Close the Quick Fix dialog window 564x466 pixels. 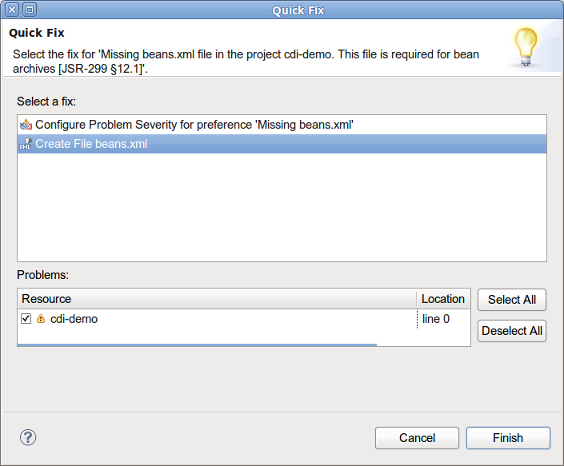(x=12, y=10)
